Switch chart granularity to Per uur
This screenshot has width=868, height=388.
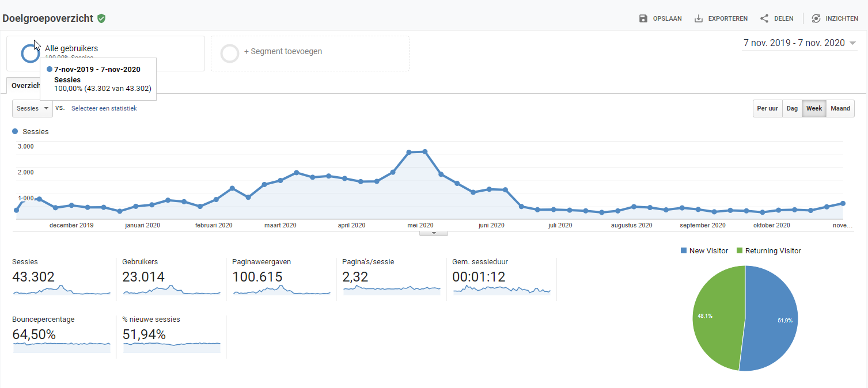click(768, 108)
